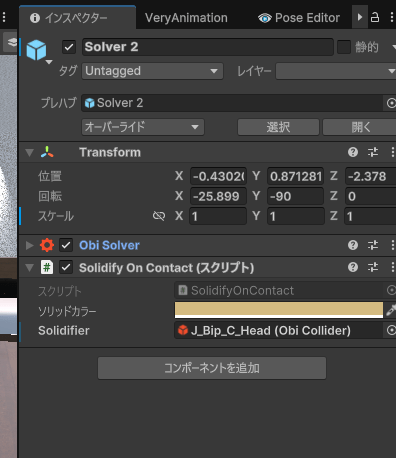The width and height of the screenshot is (396, 458).
Task: Edit position X value -0.4302
Action: pos(218,176)
